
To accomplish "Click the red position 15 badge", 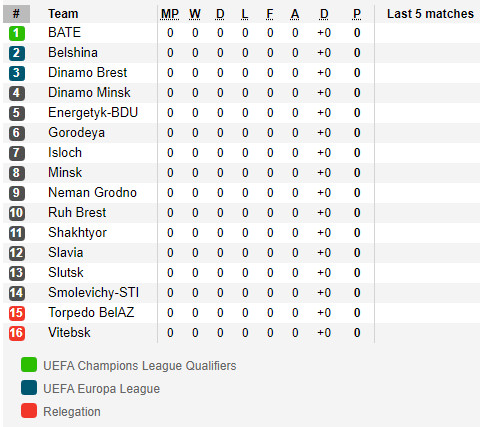I will point(17,313).
